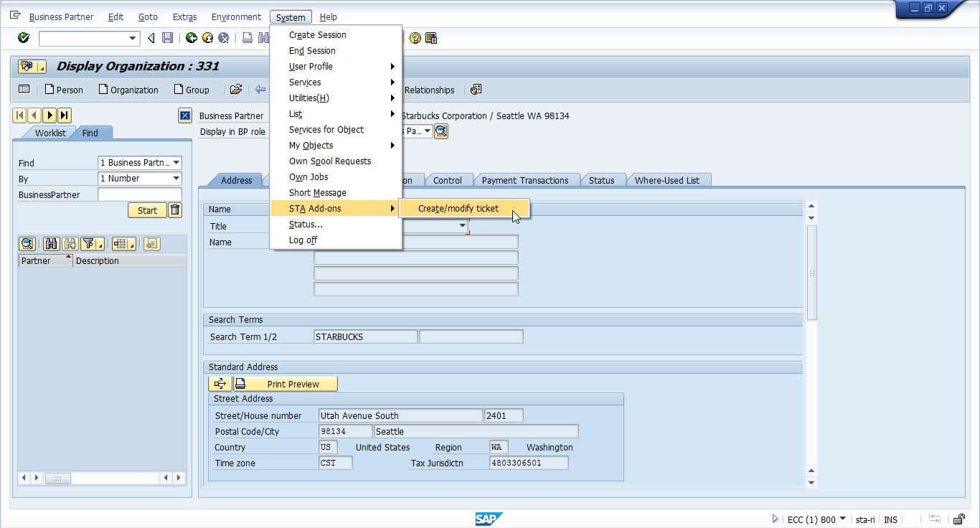Click the locator panel horizontal scrollbar thumb
The image size is (980, 528).
coord(58,478)
